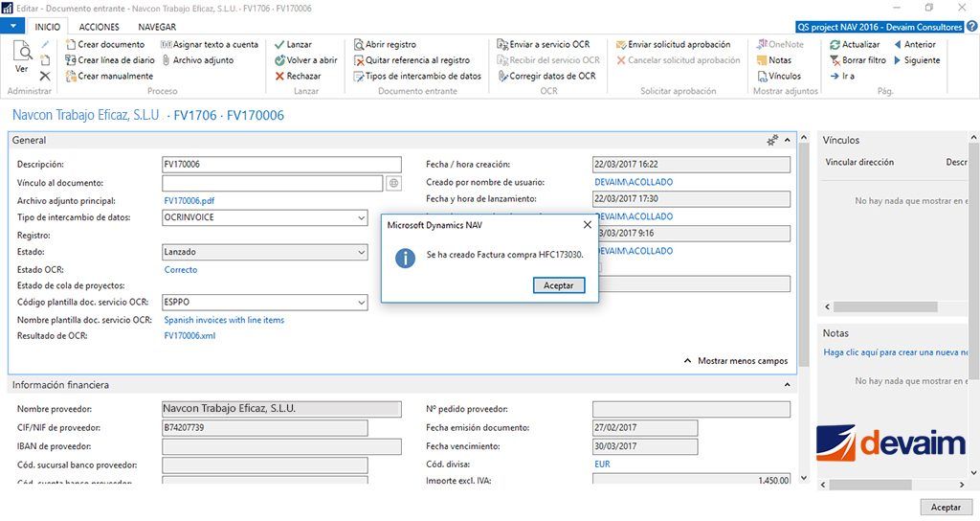This screenshot has width=980, height=521.
Task: Click the gear customize icon in General header
Action: pyautogui.click(x=772, y=140)
